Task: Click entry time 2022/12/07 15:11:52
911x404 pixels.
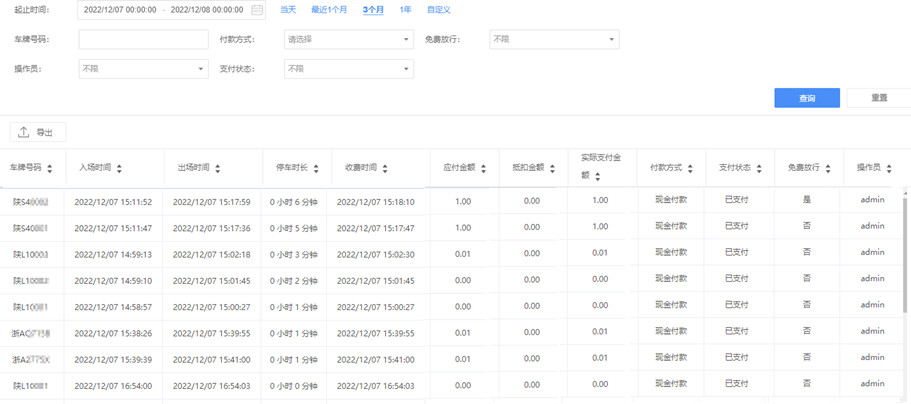Action: click(x=113, y=202)
